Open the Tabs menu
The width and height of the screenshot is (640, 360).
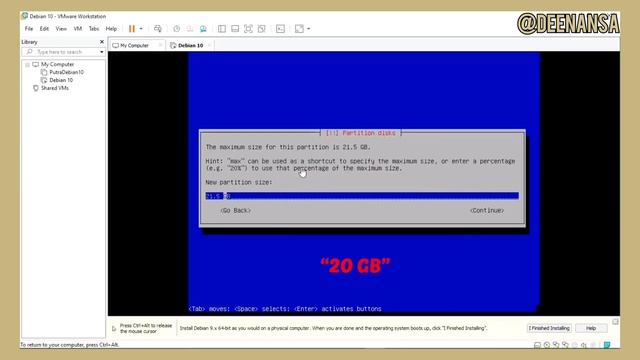[94, 29]
